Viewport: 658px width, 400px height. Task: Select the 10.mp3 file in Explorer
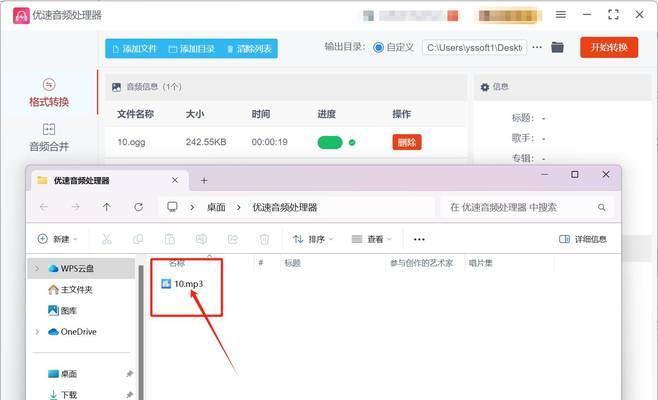point(183,284)
